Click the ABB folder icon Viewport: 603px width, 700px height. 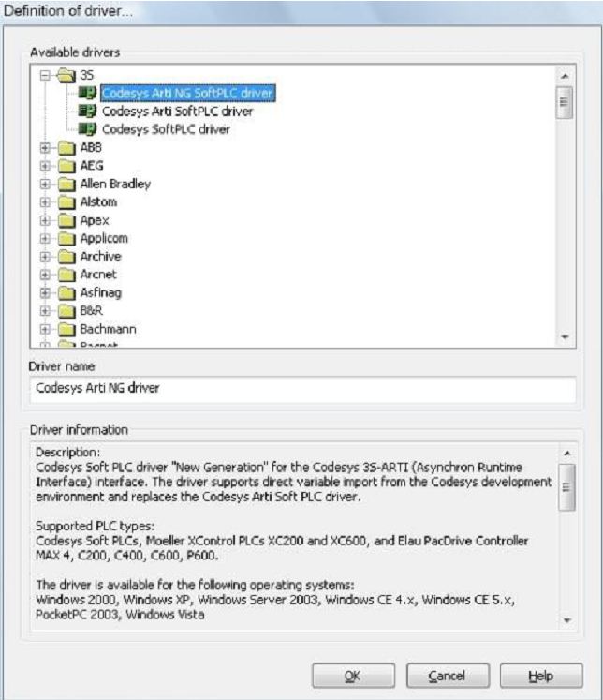pos(66,147)
